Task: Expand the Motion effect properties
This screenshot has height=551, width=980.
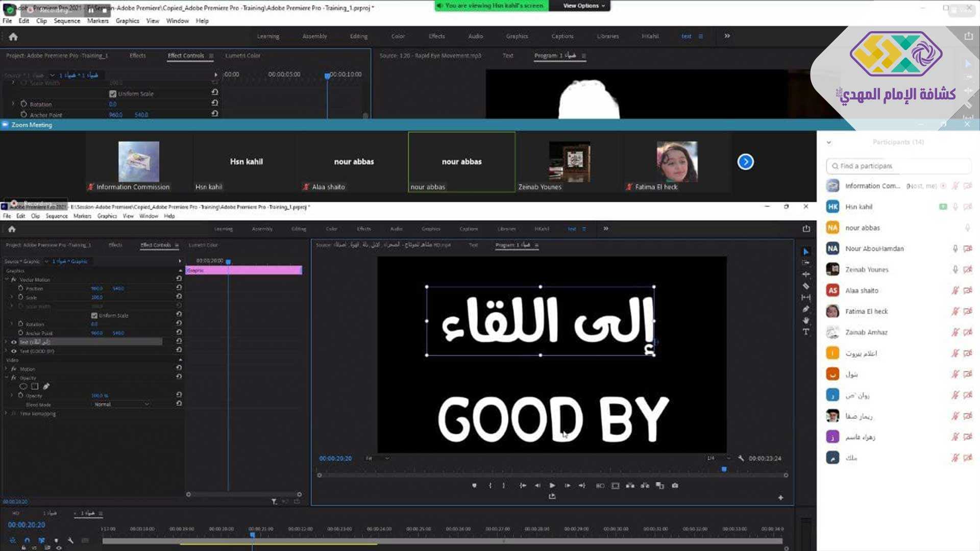Action: coord(6,368)
